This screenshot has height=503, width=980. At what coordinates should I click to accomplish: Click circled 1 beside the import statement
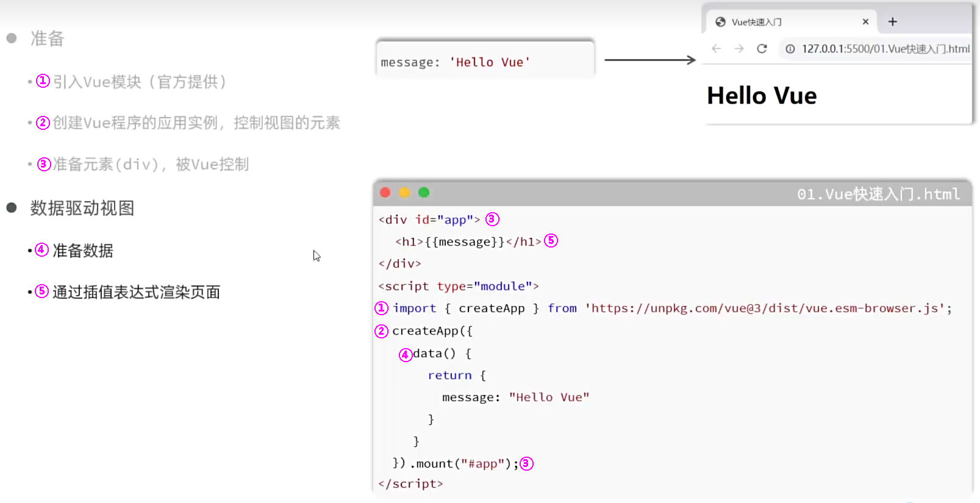coord(381,309)
